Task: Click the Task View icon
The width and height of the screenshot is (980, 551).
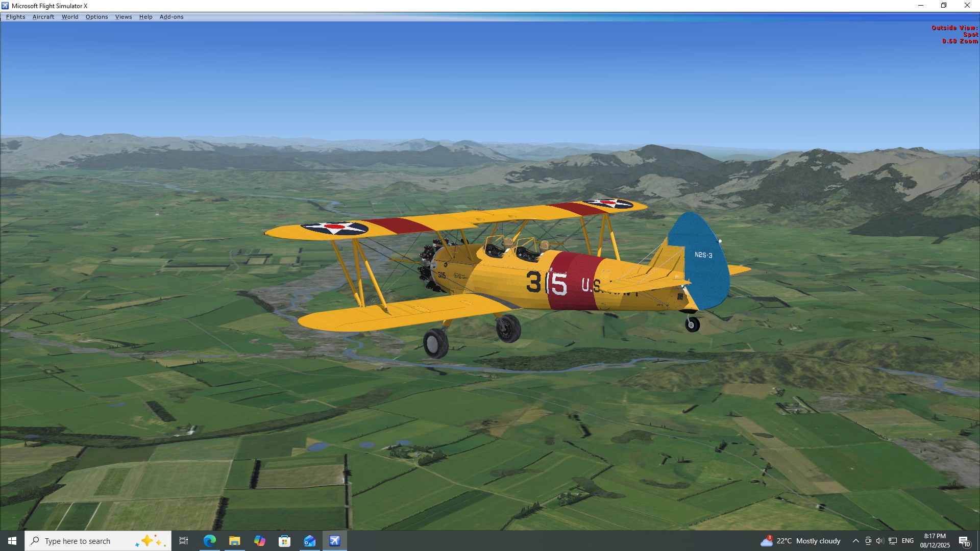Action: pyautogui.click(x=184, y=541)
